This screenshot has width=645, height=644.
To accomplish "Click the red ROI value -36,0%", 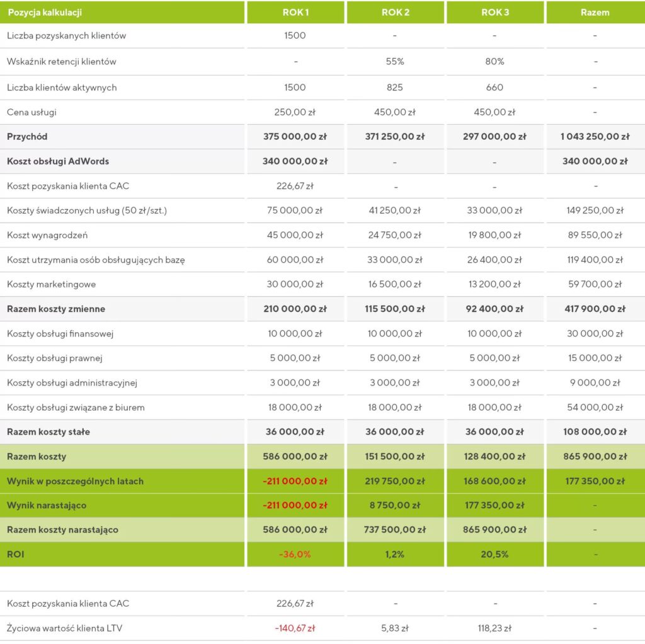I will (295, 555).
